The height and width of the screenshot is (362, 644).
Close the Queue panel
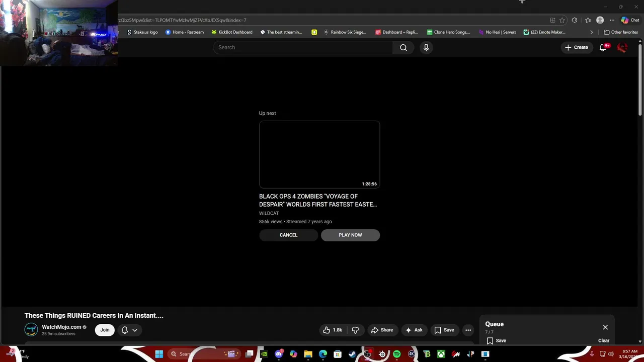(605, 327)
